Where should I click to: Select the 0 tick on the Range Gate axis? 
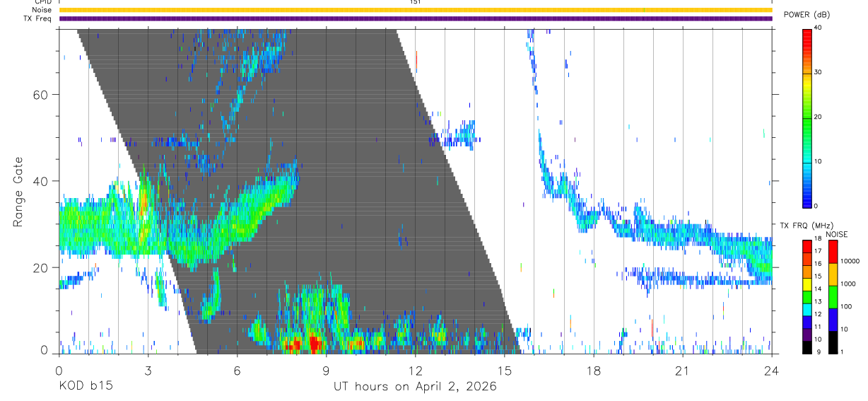point(44,350)
